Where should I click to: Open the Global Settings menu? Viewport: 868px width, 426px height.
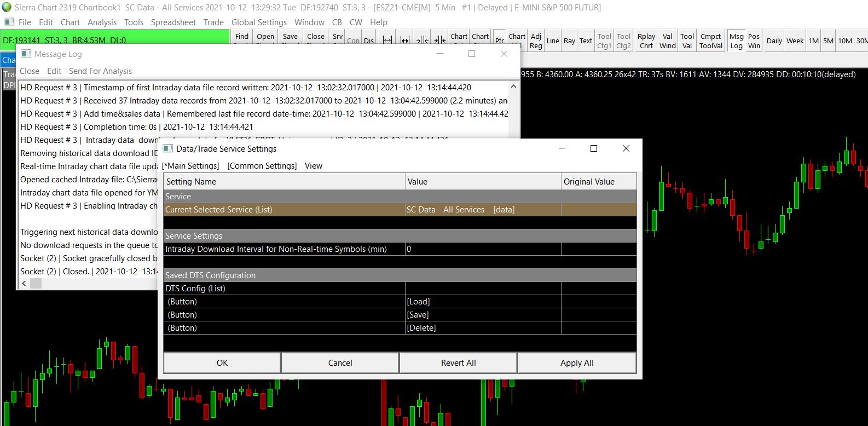point(259,22)
